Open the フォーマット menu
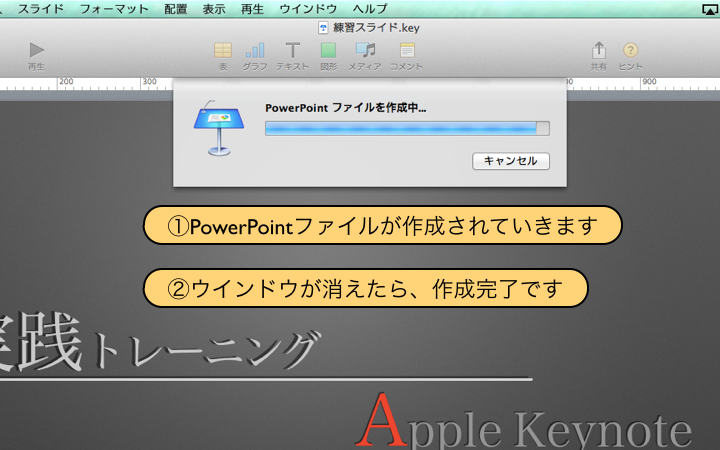This screenshot has height=450, width=720. (x=114, y=8)
